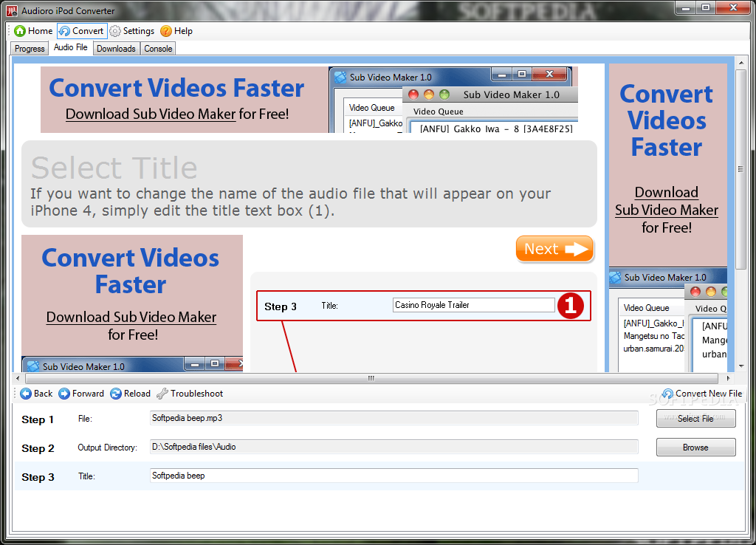Click the Title field containing Softpedia beep
756x545 pixels.
click(x=394, y=476)
